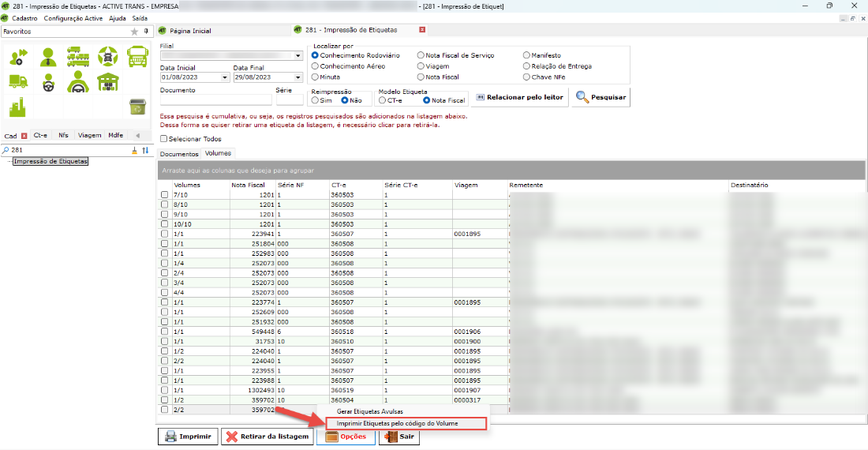Viewport: 868px width, 450px height.
Task: Click the magnifier icon beside 281 search
Action: pyautogui.click(x=6, y=150)
